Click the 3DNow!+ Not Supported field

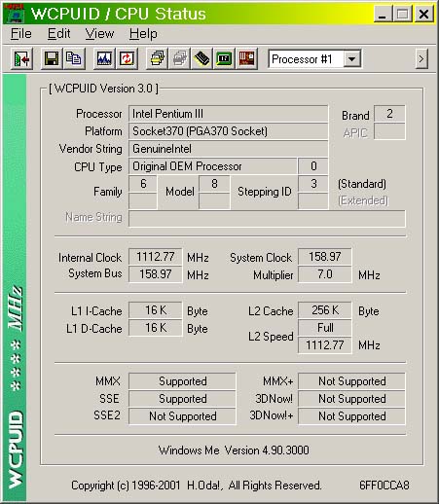pyautogui.click(x=351, y=416)
